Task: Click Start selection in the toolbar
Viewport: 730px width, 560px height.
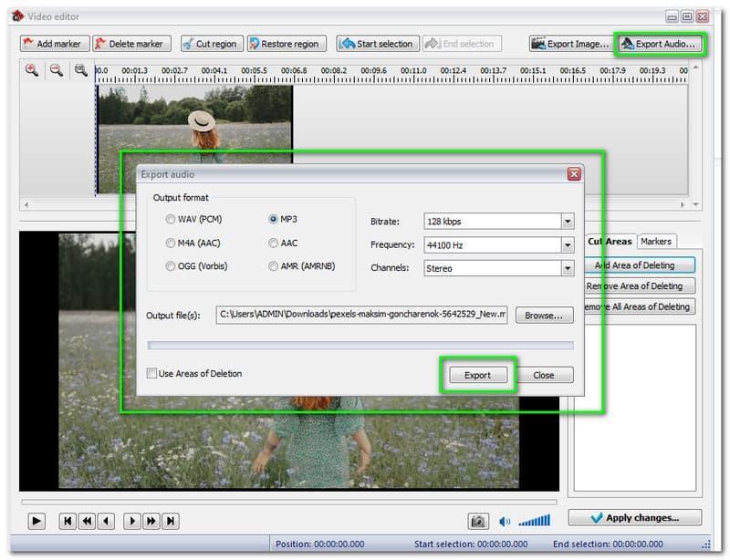Action: point(378,44)
